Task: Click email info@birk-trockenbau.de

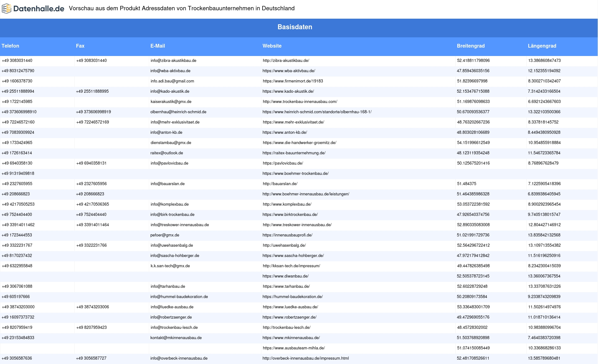Action: pyautogui.click(x=172, y=215)
